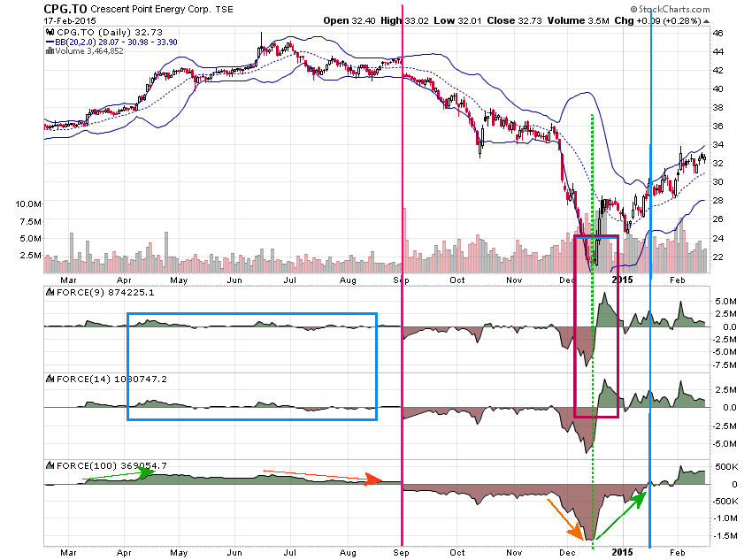
Task: Click the TSE exchange label
Action: tap(224, 10)
